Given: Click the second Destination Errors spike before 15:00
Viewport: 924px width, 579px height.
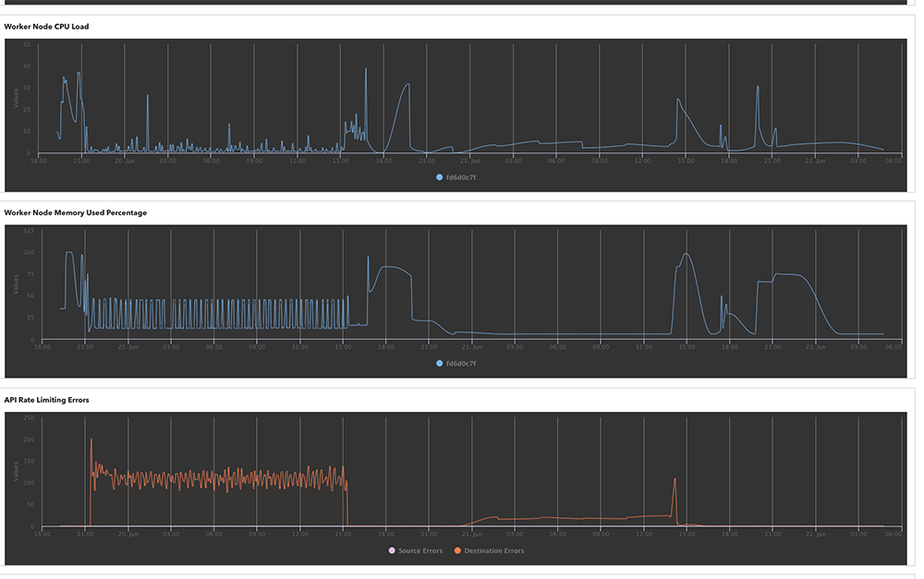Looking at the screenshot, I should [675, 479].
